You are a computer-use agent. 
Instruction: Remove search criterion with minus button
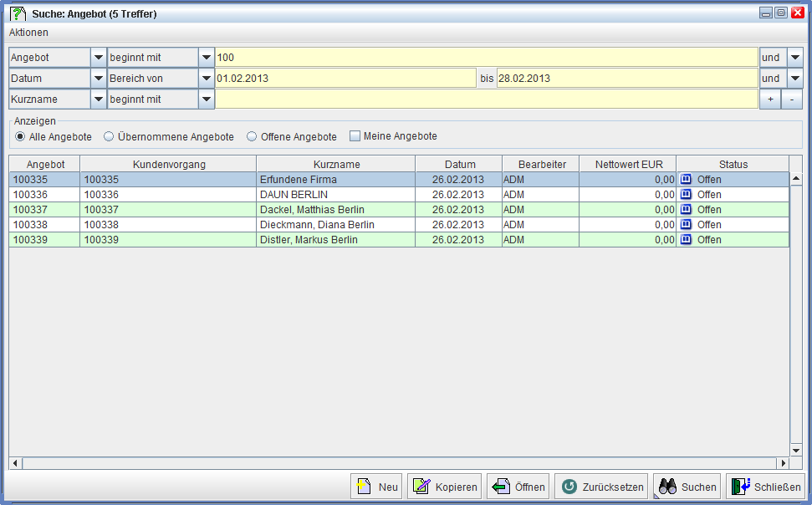791,99
